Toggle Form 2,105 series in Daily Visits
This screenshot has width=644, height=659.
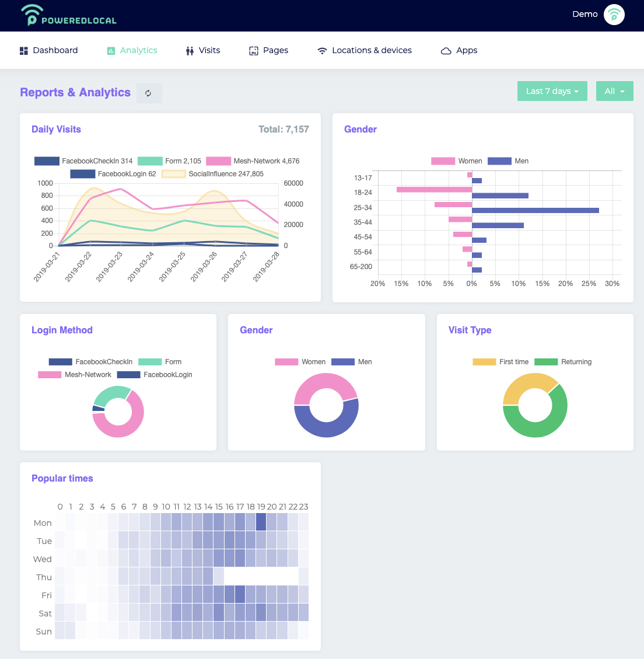(169, 161)
